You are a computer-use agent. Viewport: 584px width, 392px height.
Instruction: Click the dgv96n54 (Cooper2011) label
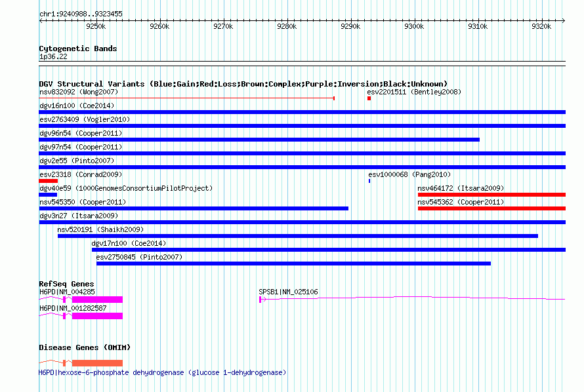click(81, 133)
